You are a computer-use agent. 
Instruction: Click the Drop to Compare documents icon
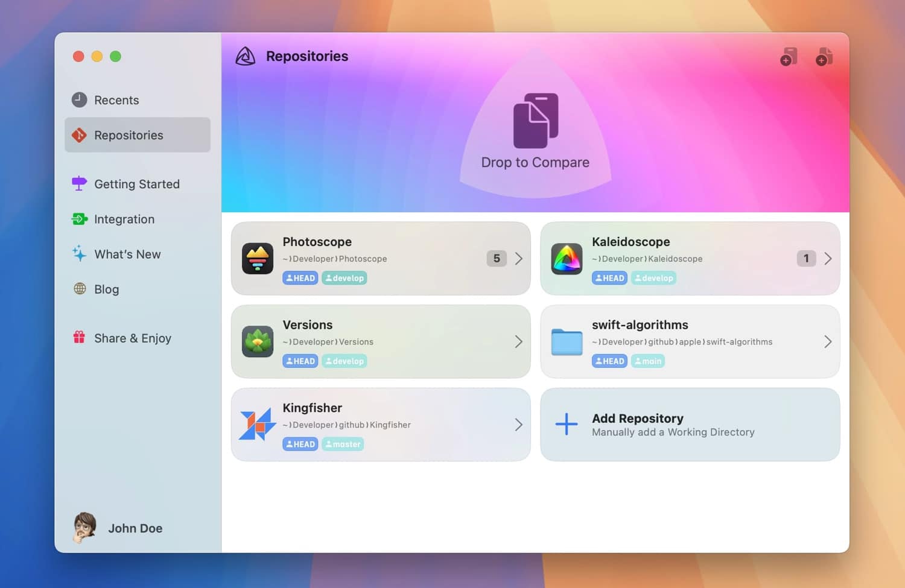pyautogui.click(x=536, y=121)
